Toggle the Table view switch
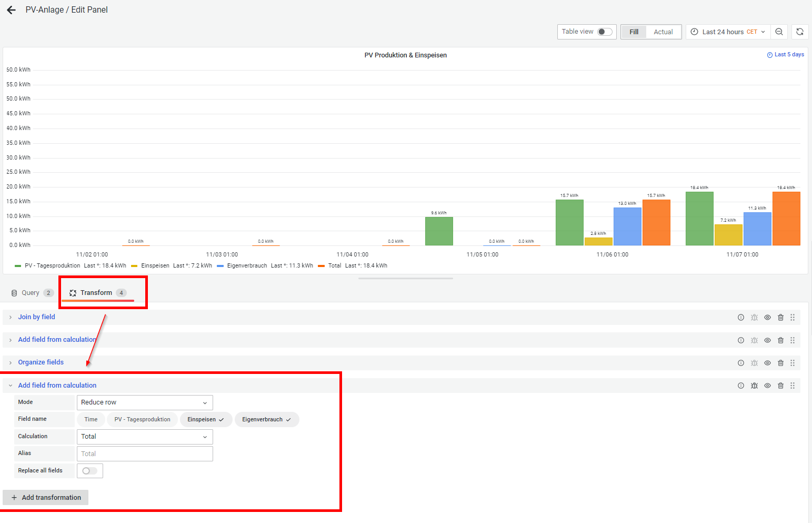The width and height of the screenshot is (812, 523). tap(605, 32)
